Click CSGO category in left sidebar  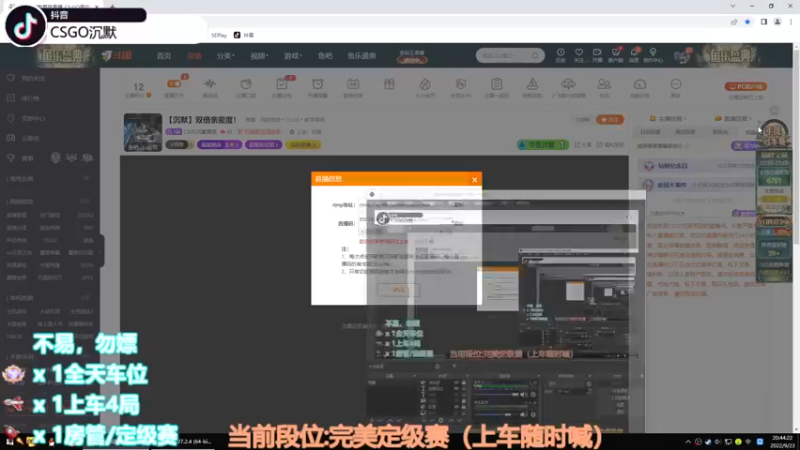[50, 240]
